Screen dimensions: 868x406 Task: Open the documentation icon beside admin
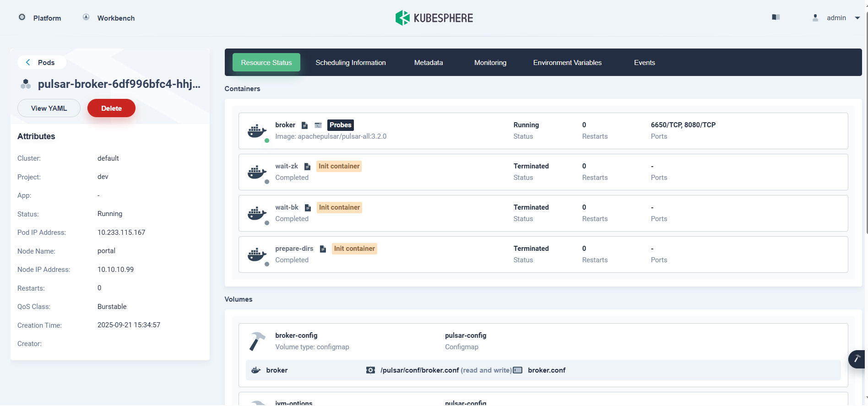pyautogui.click(x=776, y=17)
